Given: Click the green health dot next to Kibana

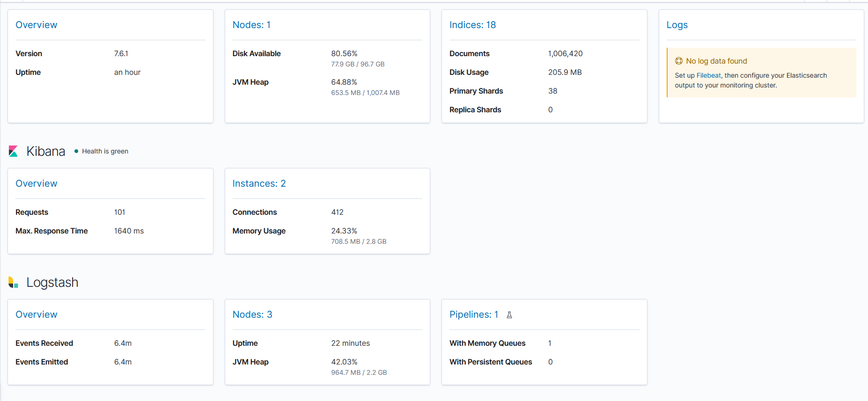Looking at the screenshot, I should 76,151.
